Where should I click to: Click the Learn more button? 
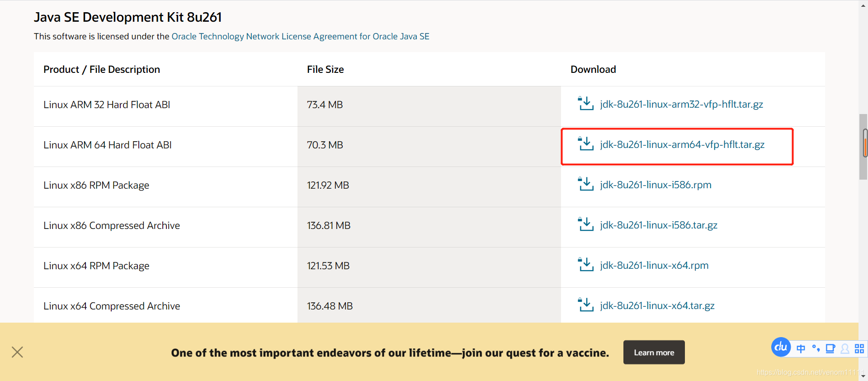[x=654, y=352]
